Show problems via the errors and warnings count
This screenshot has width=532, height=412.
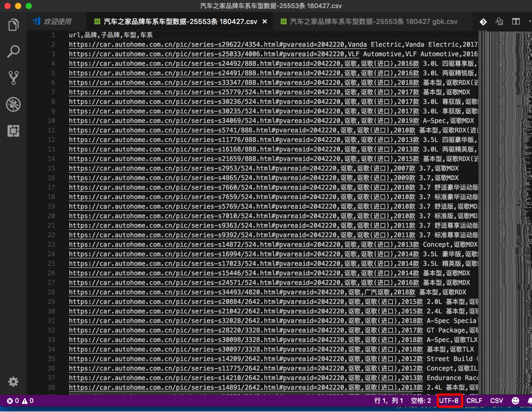coord(20,401)
